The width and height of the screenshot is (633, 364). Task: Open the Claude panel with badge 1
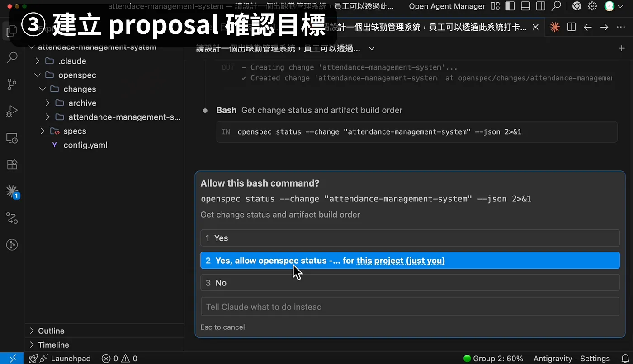pos(12,191)
